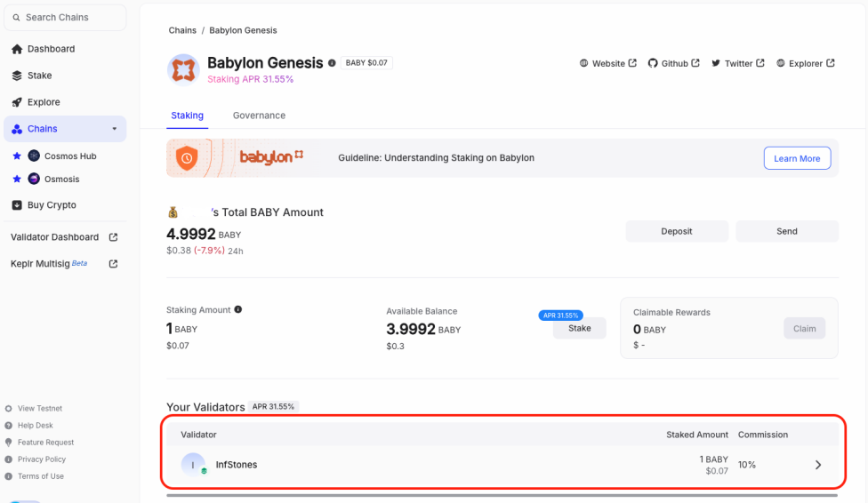The height and width of the screenshot is (503, 868).
Task: Click the Stake button
Action: [x=580, y=328]
